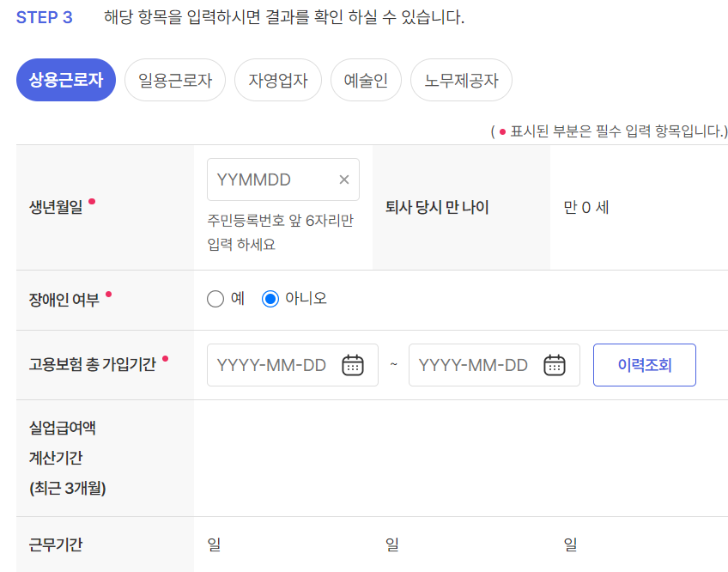The height and width of the screenshot is (572, 728).
Task: Click the 이력조회 lookup button
Action: click(645, 364)
